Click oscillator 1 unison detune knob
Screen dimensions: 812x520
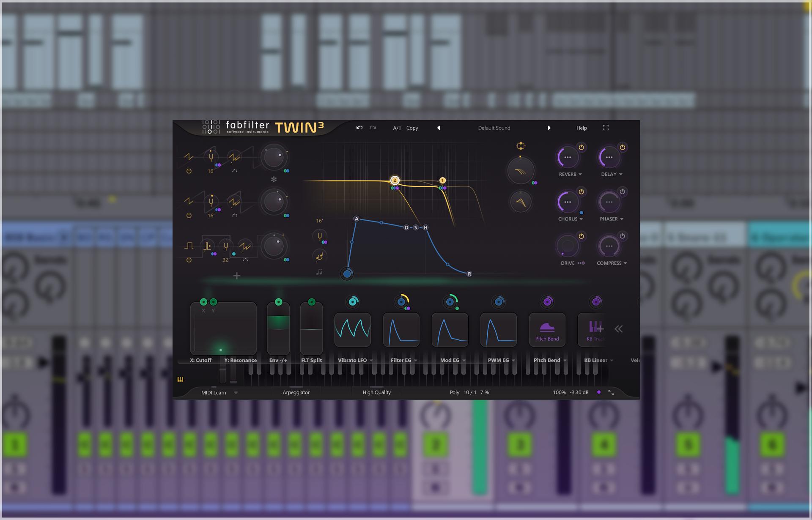(234, 157)
